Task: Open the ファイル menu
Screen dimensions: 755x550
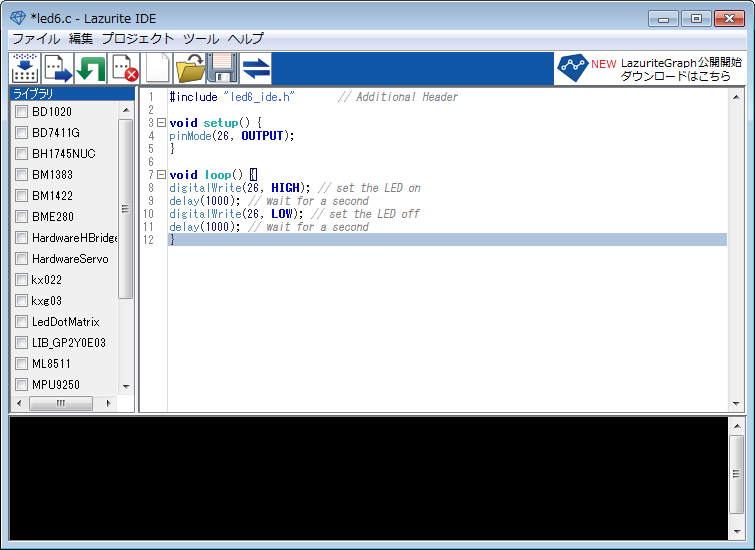Action: click(36, 39)
